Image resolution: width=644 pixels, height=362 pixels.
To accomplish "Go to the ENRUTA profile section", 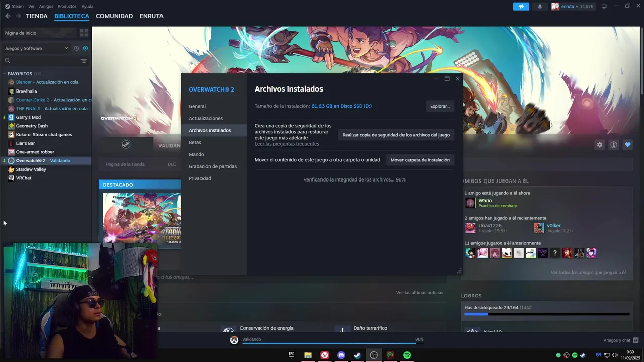I will click(x=151, y=16).
